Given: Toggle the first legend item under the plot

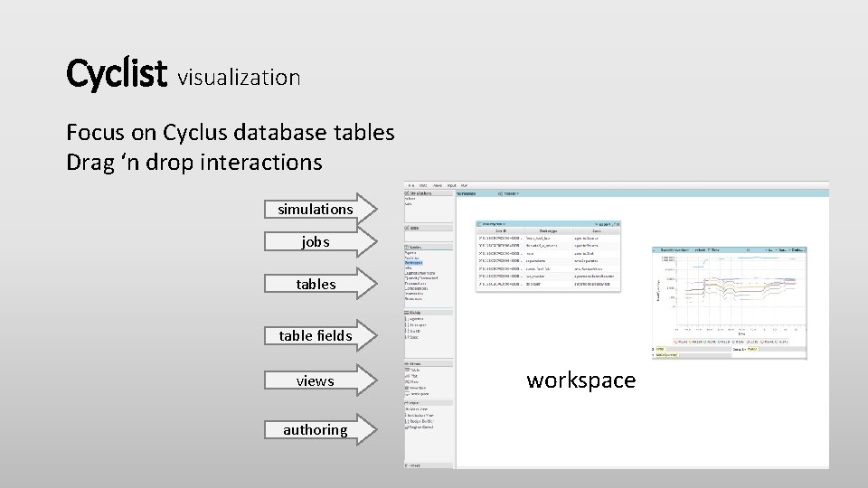Looking at the screenshot, I should tap(681, 342).
